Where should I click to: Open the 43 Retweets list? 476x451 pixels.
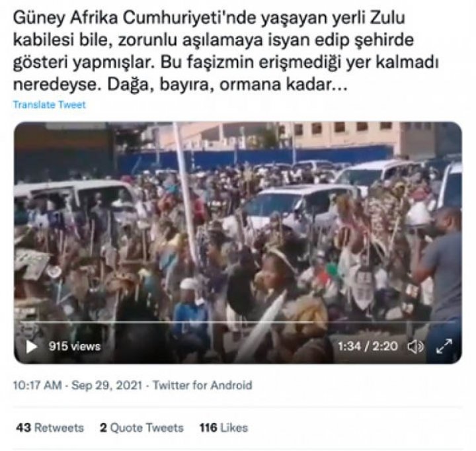pos(50,428)
